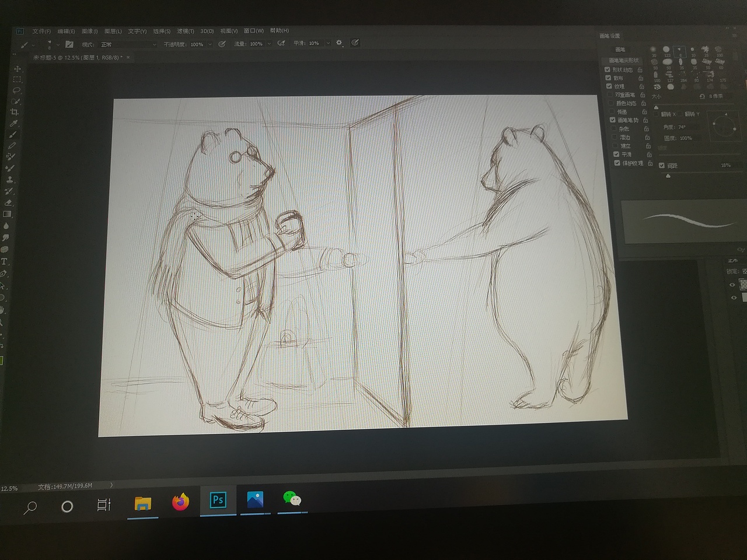
Task: Select the Gradient tool
Action: tap(8, 214)
